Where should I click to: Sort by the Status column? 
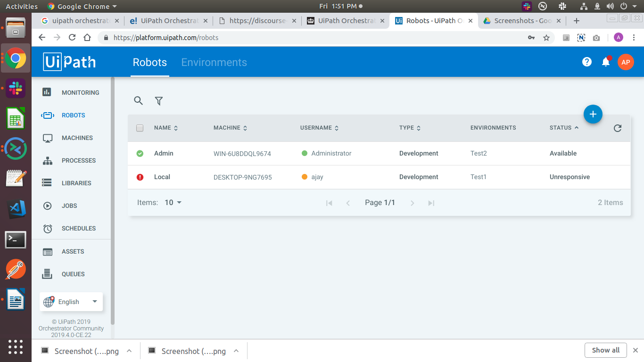click(x=564, y=128)
